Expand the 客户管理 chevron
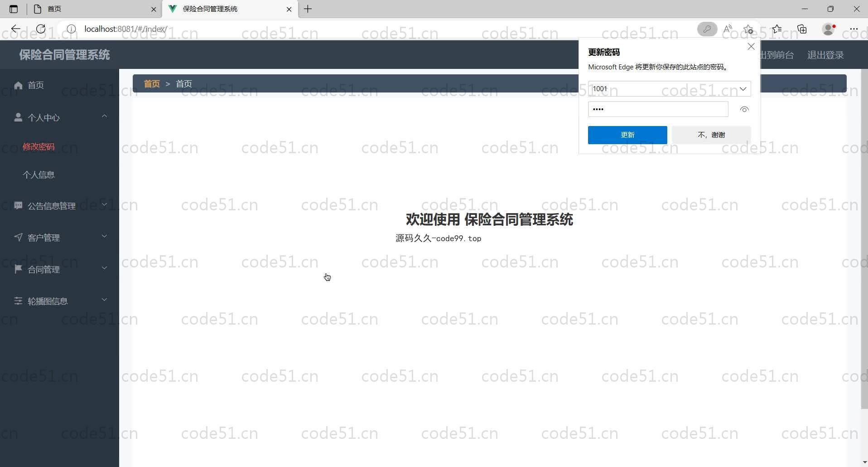Image resolution: width=868 pixels, height=467 pixels. click(104, 236)
